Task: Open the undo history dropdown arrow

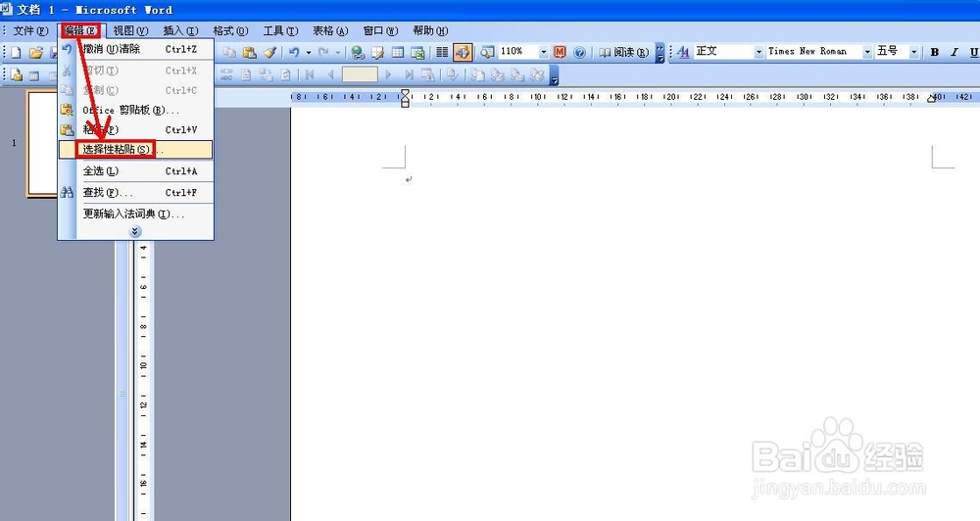Action: click(308, 53)
